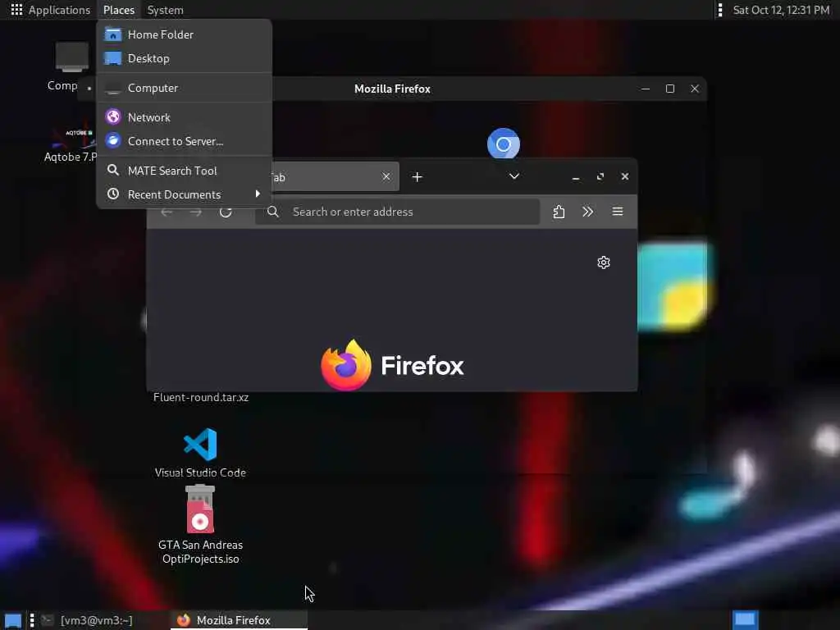This screenshot has width=840, height=630.
Task: Click bottom panel three-dot handle
Action: (x=32, y=620)
